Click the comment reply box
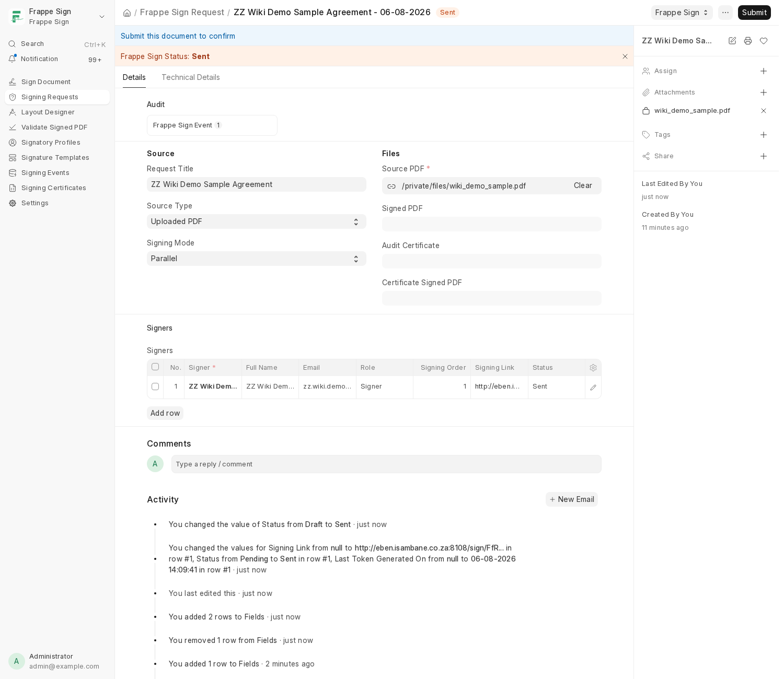This screenshot has height=679, width=784. coord(386,464)
